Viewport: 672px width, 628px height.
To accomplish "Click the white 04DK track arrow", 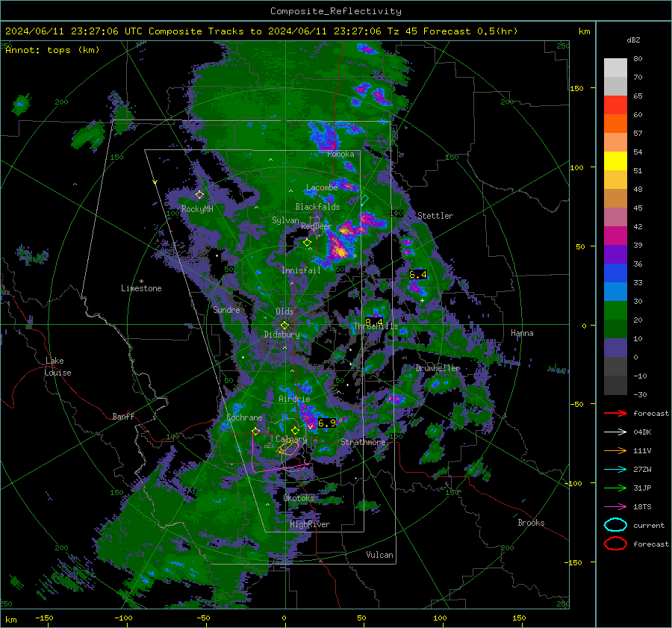I will [x=615, y=432].
